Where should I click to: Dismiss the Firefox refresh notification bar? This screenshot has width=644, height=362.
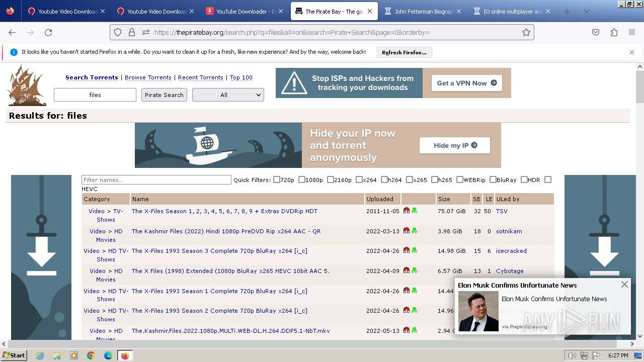pyautogui.click(x=632, y=52)
